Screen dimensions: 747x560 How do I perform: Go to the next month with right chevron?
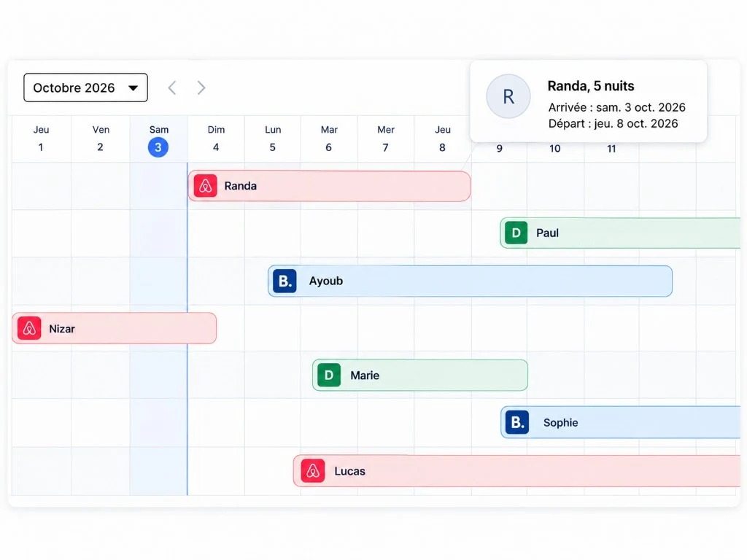click(x=201, y=87)
